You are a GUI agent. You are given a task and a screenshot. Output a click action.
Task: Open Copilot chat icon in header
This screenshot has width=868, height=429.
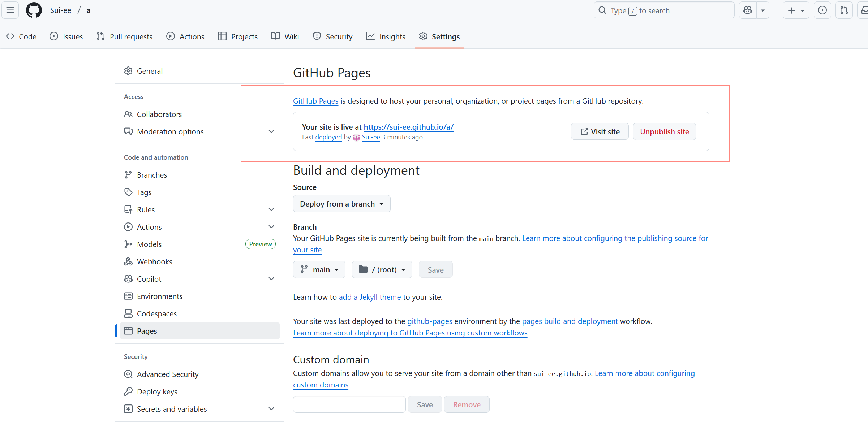(748, 10)
